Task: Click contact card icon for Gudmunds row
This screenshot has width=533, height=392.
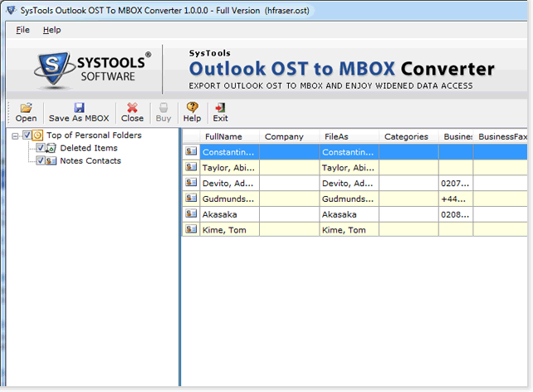Action: tap(191, 198)
